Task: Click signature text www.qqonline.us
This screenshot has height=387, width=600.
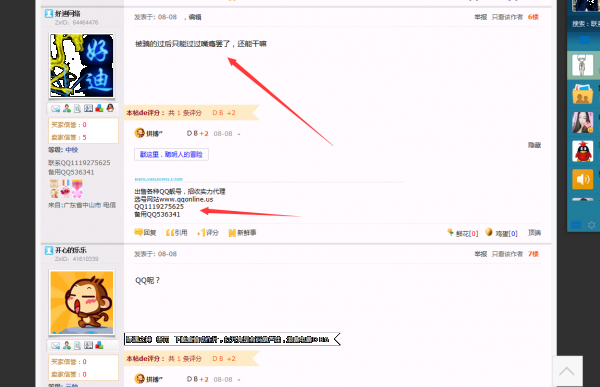Action: pyautogui.click(x=186, y=199)
